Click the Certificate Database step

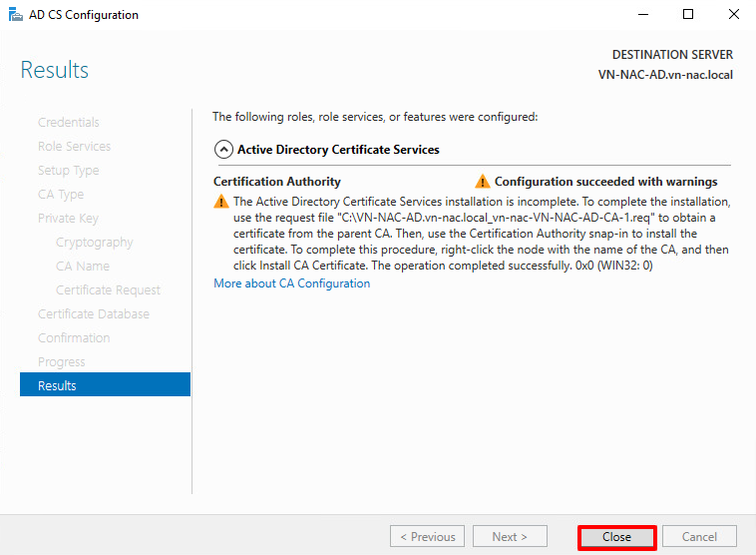click(x=94, y=314)
